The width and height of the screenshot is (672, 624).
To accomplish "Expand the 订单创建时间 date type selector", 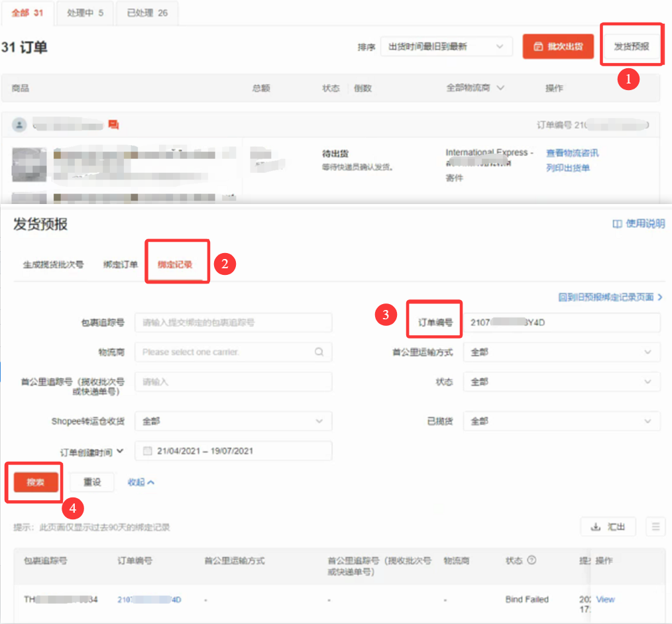I will pyautogui.click(x=91, y=452).
